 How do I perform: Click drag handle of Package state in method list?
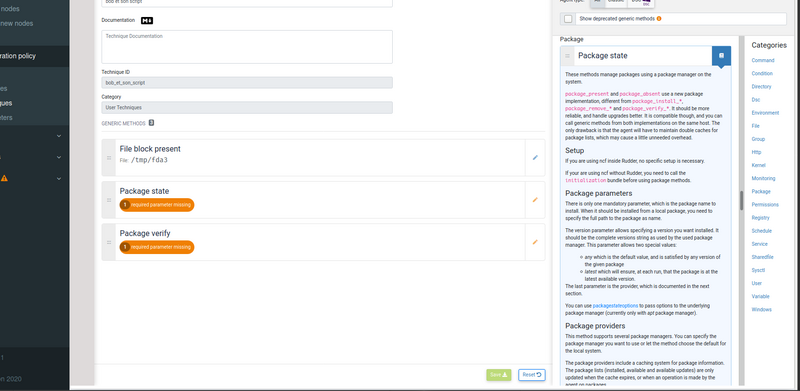567,56
